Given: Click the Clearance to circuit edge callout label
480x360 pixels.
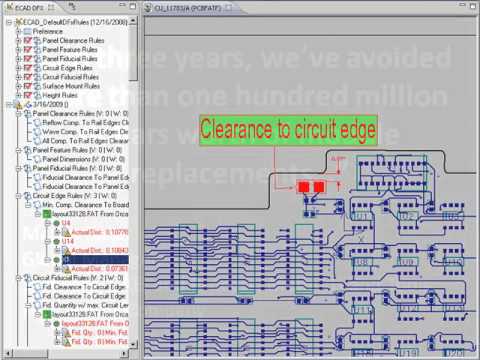Looking at the screenshot, I should click(x=289, y=130).
